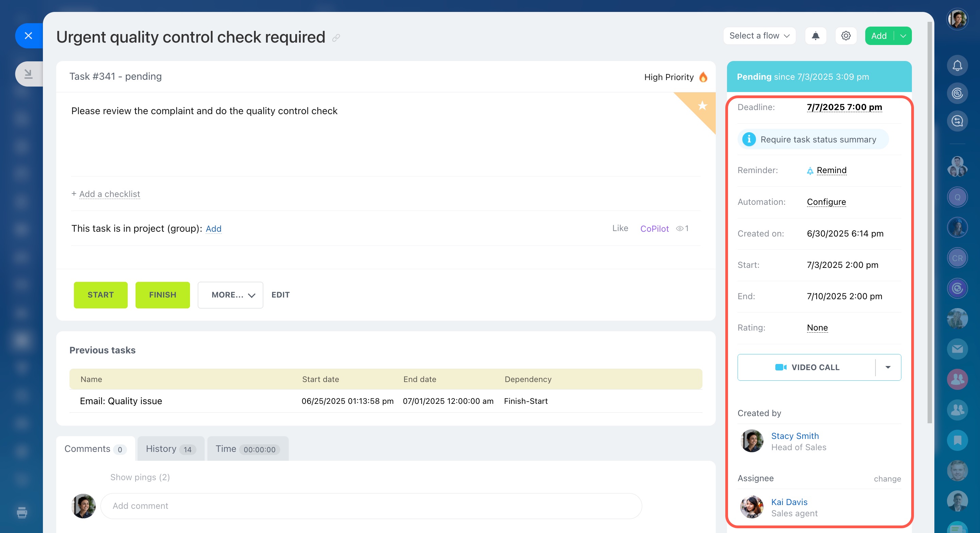Click the info icon beside status summary
980x533 pixels.
749,139
